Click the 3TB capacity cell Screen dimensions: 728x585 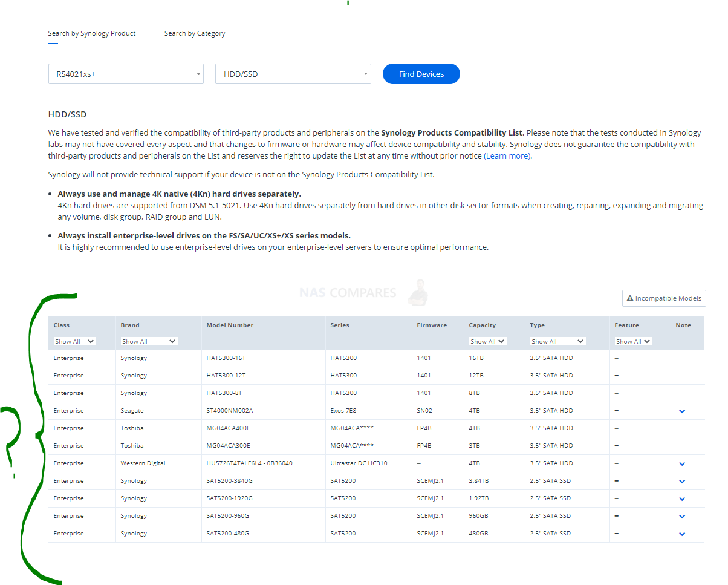[475, 446]
